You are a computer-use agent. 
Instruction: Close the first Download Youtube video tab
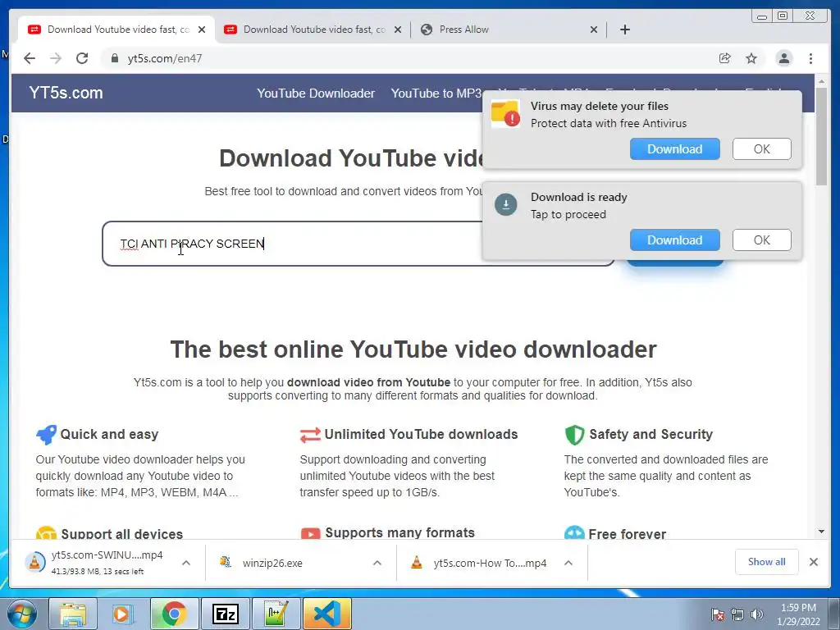click(202, 30)
